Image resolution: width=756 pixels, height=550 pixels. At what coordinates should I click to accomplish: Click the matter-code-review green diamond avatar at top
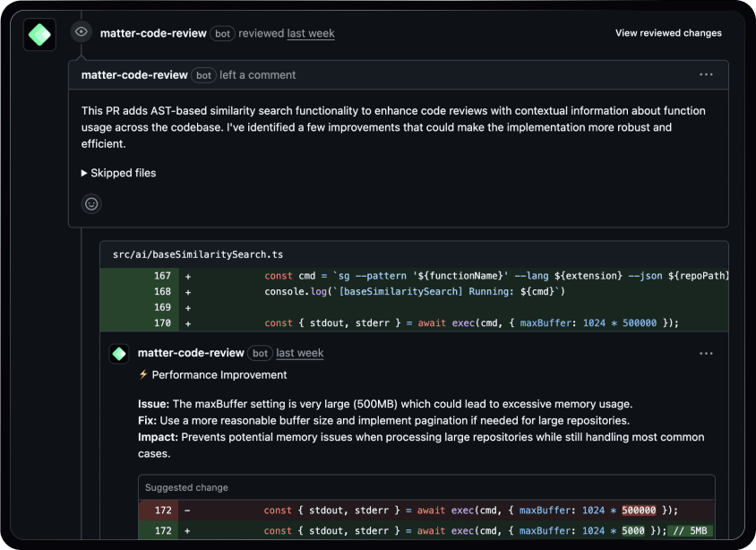[39, 34]
